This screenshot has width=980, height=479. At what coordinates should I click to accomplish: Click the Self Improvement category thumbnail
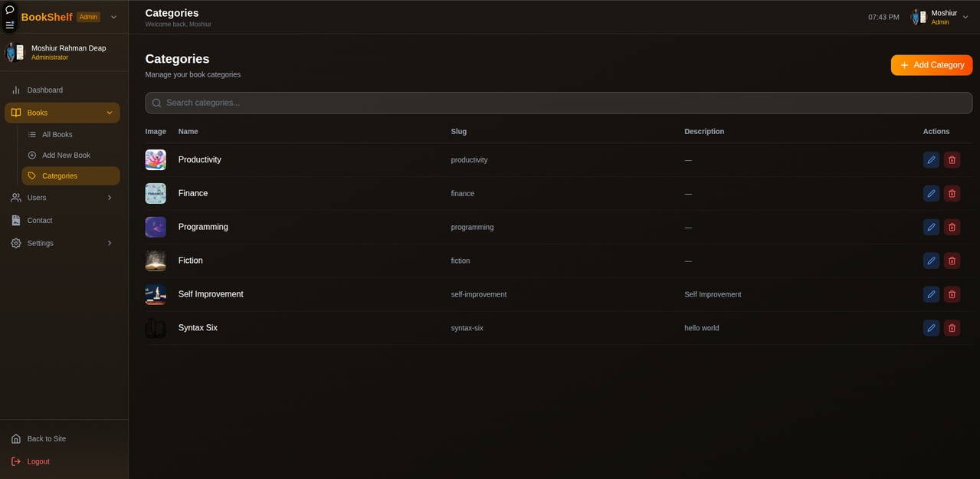[x=156, y=294]
